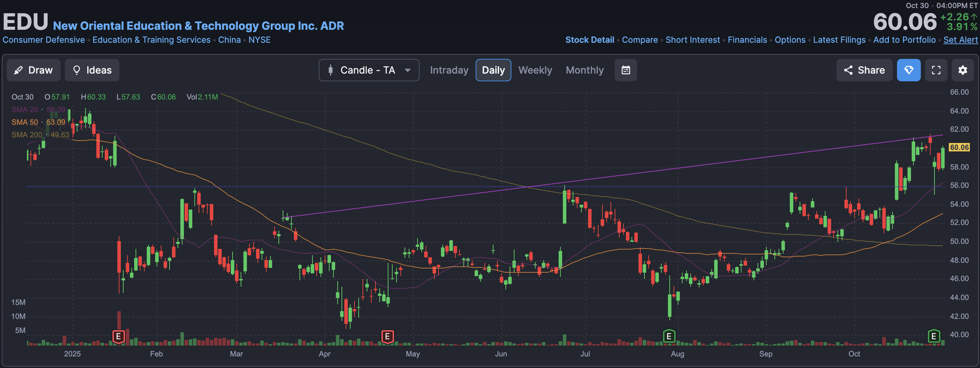This screenshot has width=980, height=368.
Task: Open Education & Training Services industry link
Action: click(151, 40)
